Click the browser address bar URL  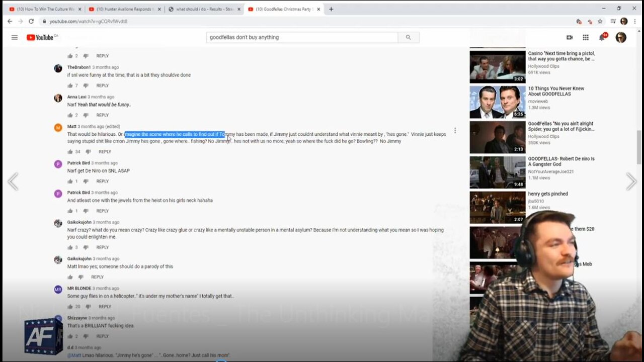pos(89,22)
